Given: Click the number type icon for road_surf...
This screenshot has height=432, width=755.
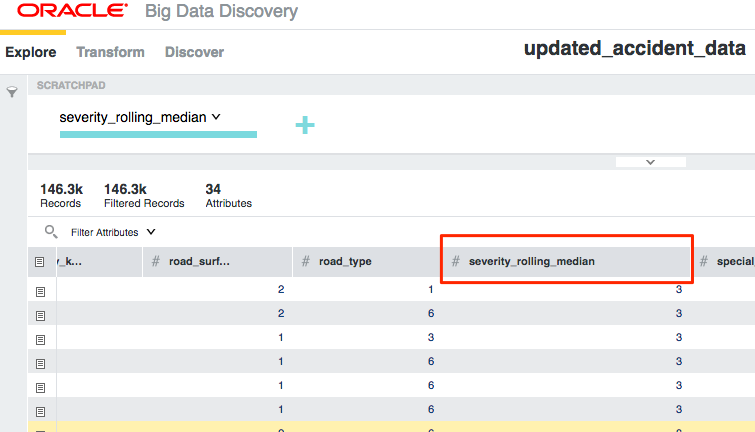Looking at the screenshot, I should coord(156,262).
